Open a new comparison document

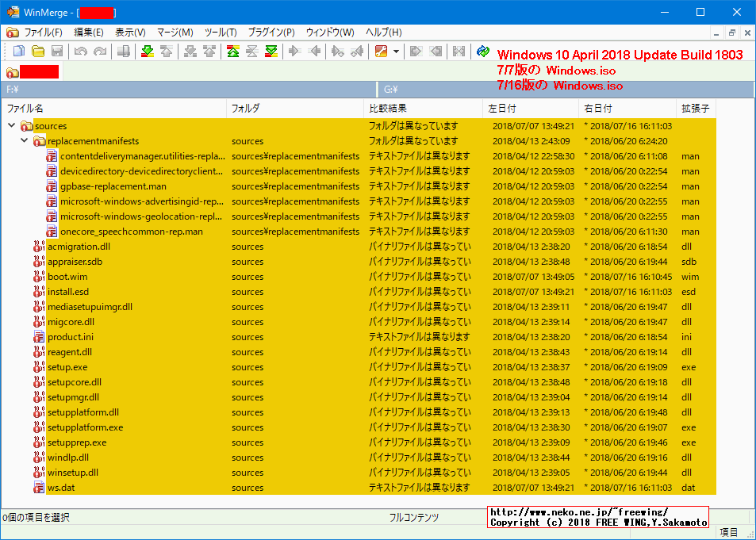point(17,51)
